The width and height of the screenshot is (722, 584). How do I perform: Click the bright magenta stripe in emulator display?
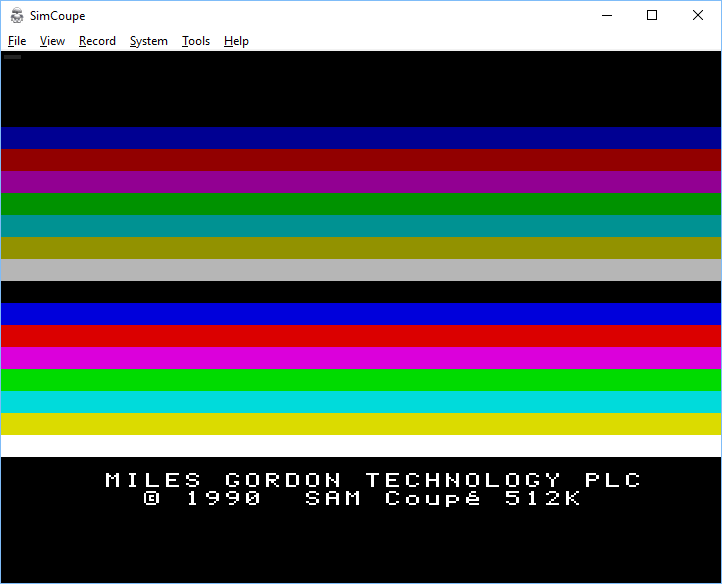[x=361, y=358]
